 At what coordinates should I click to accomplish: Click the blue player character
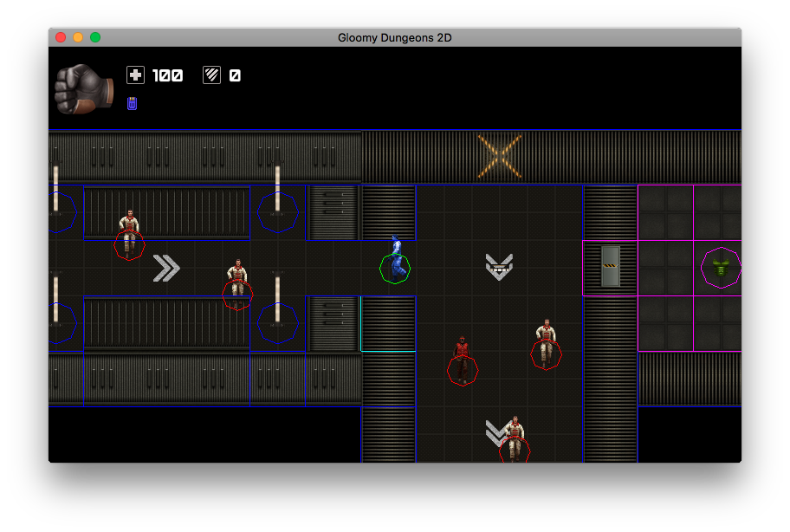pyautogui.click(x=396, y=259)
